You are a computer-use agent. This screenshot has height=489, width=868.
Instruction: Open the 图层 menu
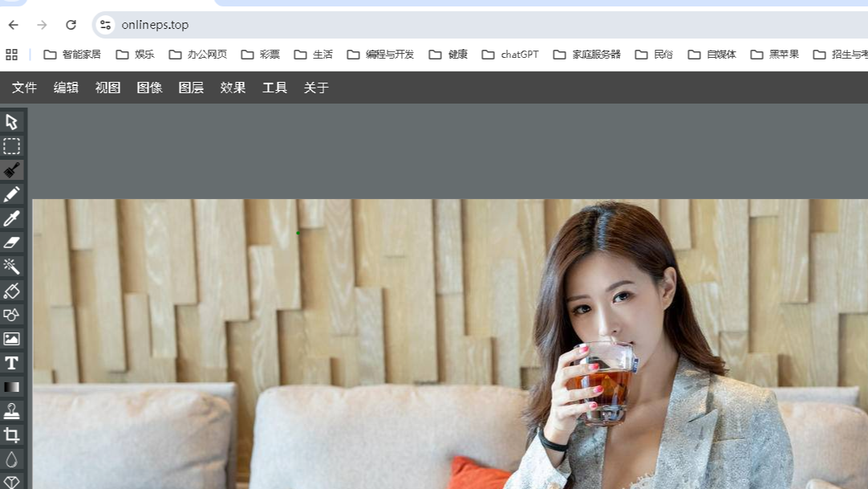(x=192, y=88)
